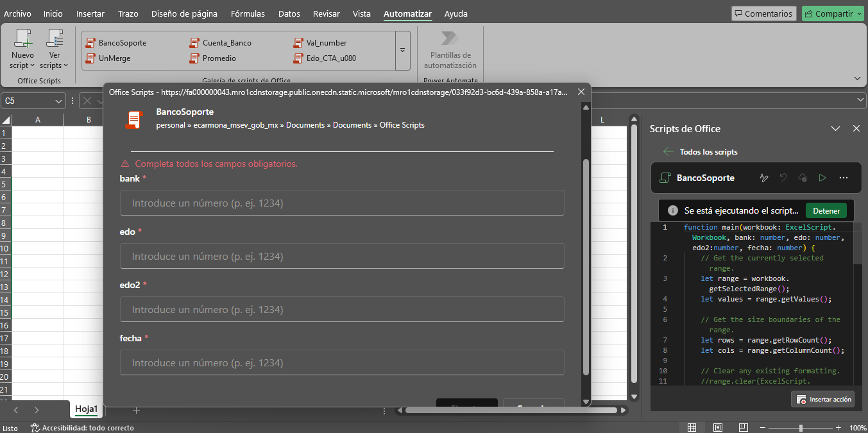Select column L header
The height and width of the screenshot is (433, 868).
pos(602,120)
